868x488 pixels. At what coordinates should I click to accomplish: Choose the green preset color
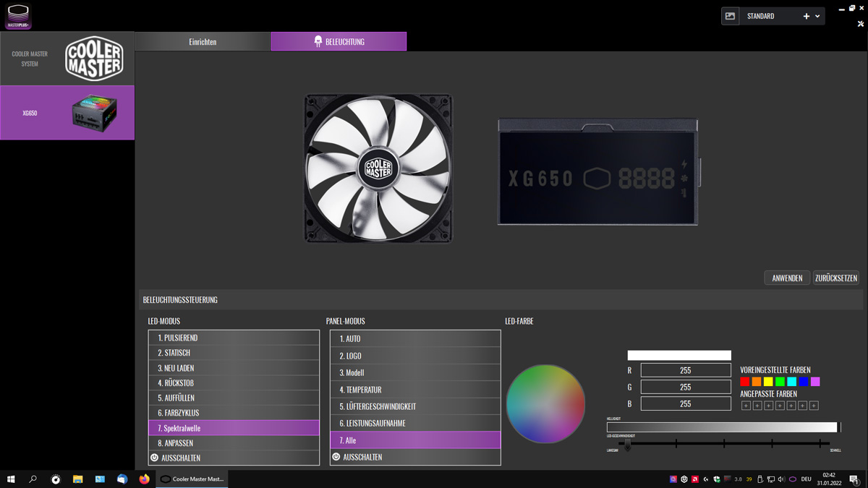[780, 382]
